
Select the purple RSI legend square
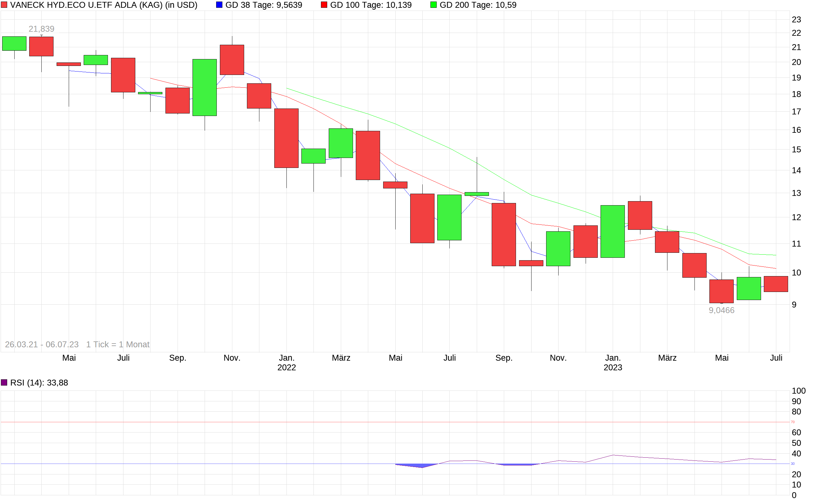(5, 382)
